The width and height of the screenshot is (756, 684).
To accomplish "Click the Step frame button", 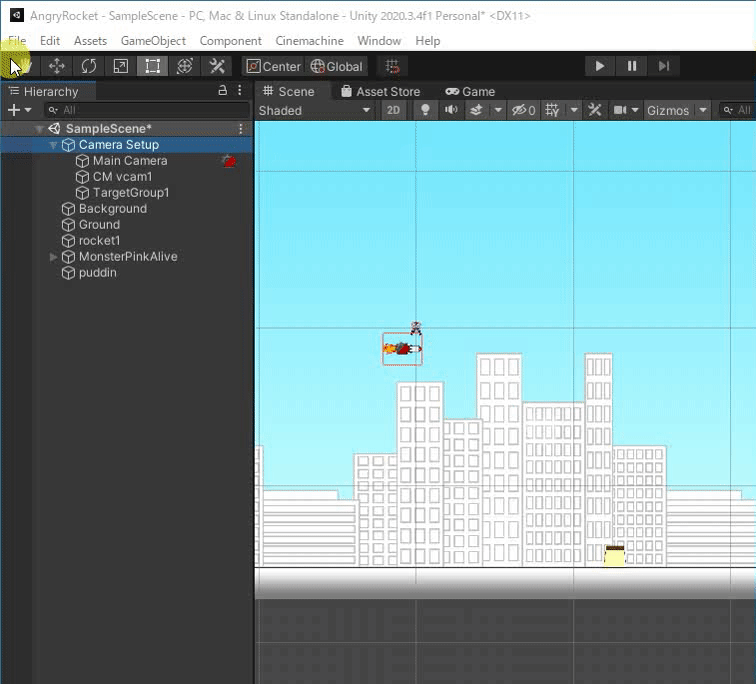I will tap(664, 66).
